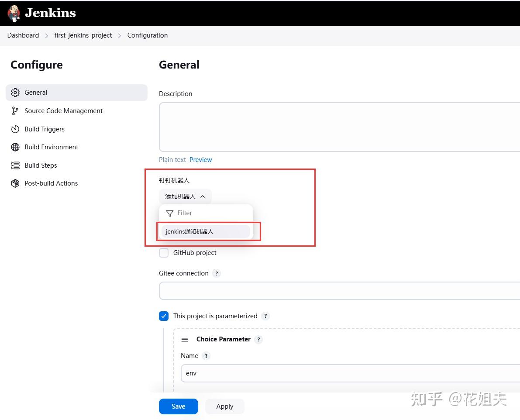Click the Configuration breadcrumb
Screen dimensions: 520x420
tap(147, 35)
